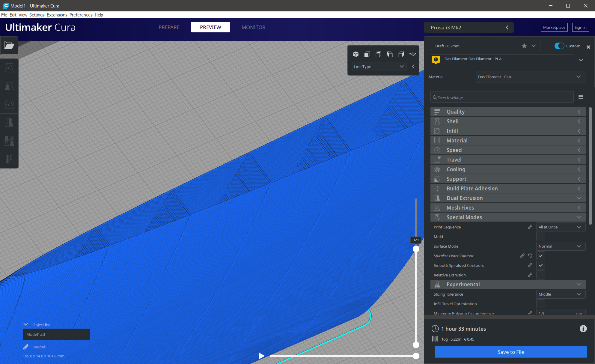The image size is (595, 364).
Task: Switch to left side view icon
Action: [390, 54]
